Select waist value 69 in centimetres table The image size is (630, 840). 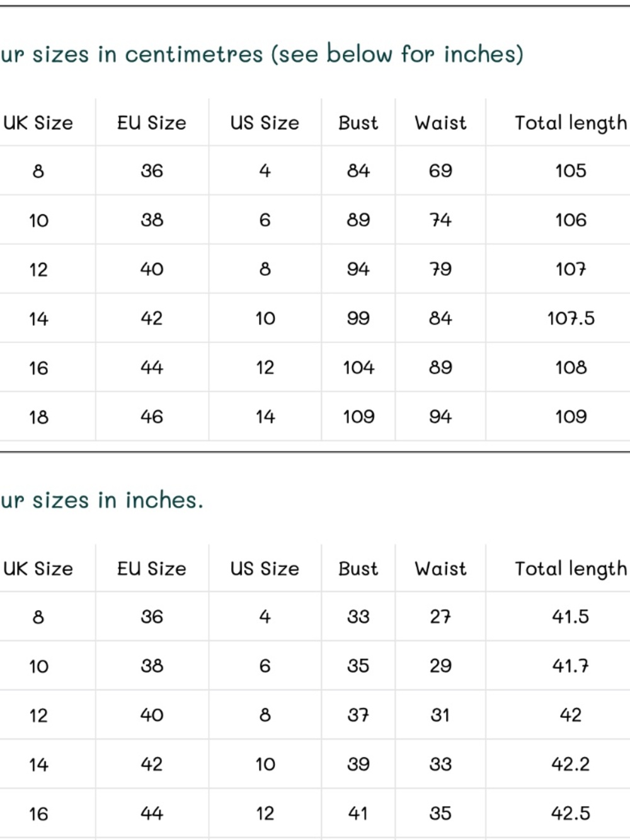(440, 171)
